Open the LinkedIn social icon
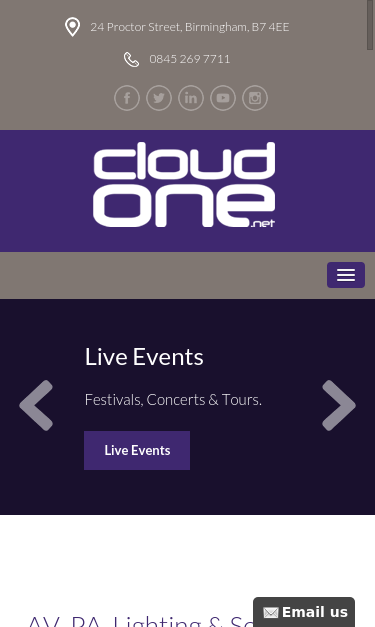Image resolution: width=375 pixels, height=627 pixels. click(x=191, y=98)
